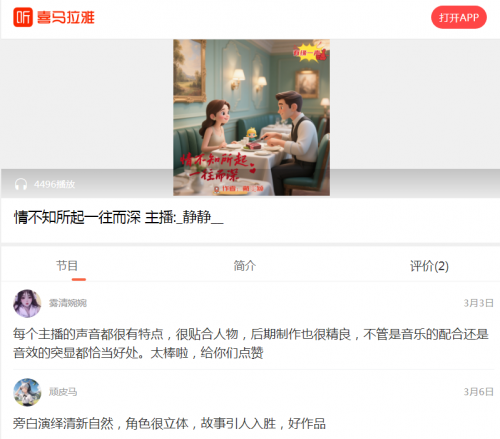Click red calligraphy title on the cover
The height and width of the screenshot is (439, 500).
click(217, 167)
